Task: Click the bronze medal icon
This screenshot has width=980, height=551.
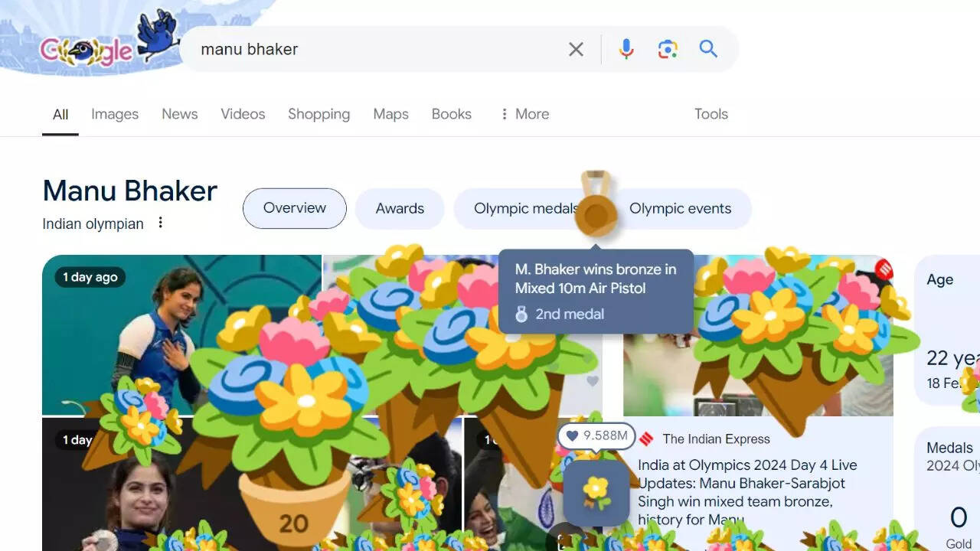Action: (x=596, y=204)
